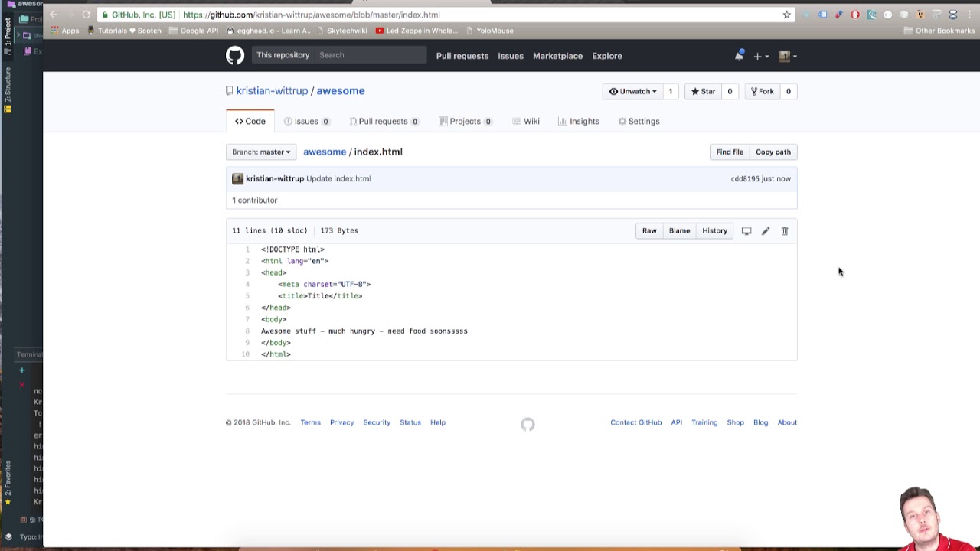Open the egghead.io bookmark
980x551 pixels.
coord(268,31)
